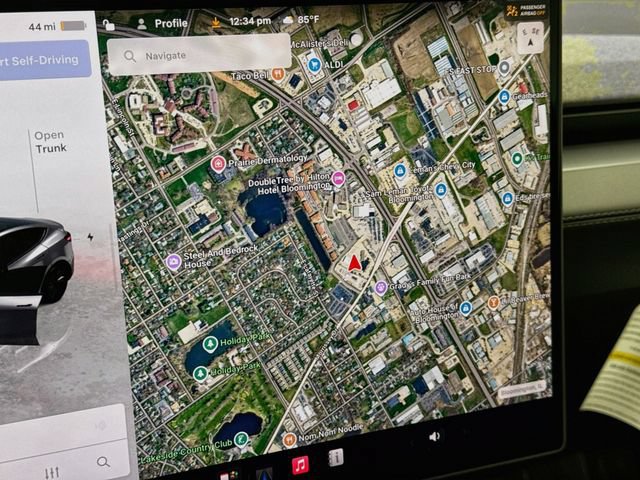Screen dimensions: 640x480
Task: Tap the software update download icon
Action: coord(216,22)
